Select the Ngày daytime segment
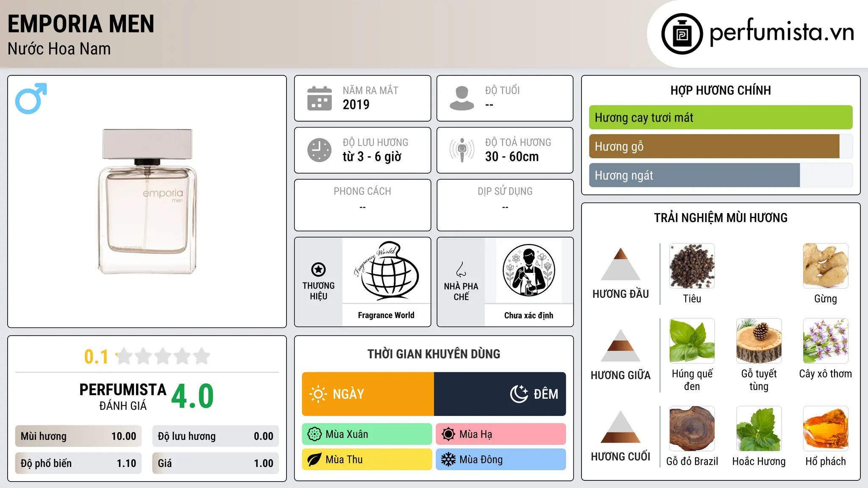This screenshot has width=868, height=488. coord(368,394)
